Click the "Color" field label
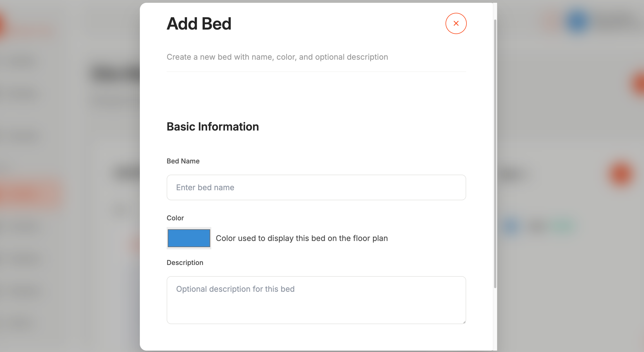Screen dimensions: 644x352 pyautogui.click(x=175, y=218)
